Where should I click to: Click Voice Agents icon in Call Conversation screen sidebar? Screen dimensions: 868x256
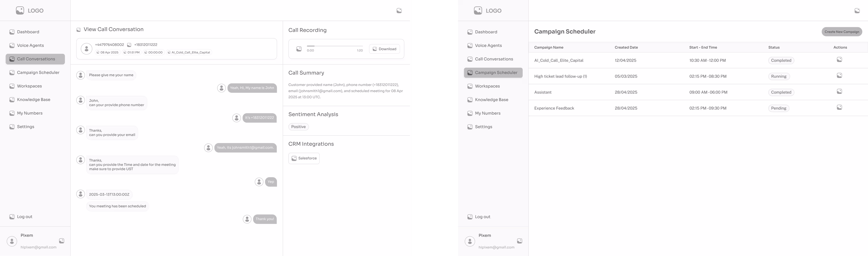click(x=12, y=46)
